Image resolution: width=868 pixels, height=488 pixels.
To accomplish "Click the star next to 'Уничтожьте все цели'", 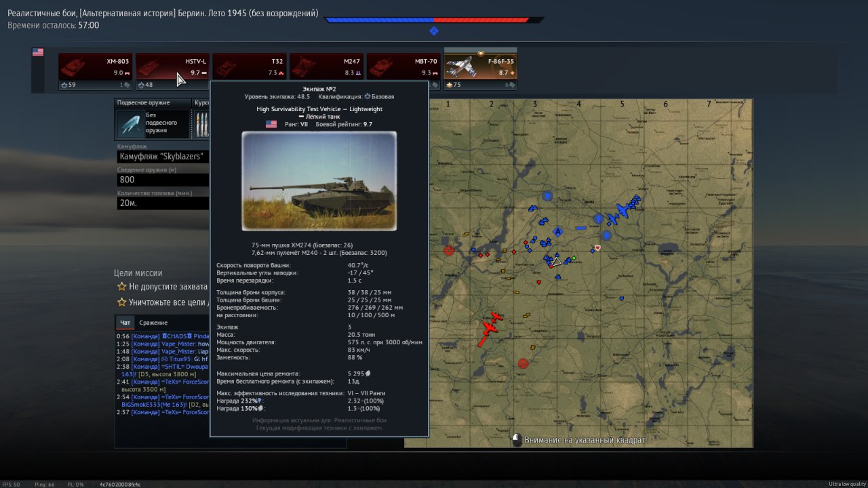I will [x=121, y=302].
